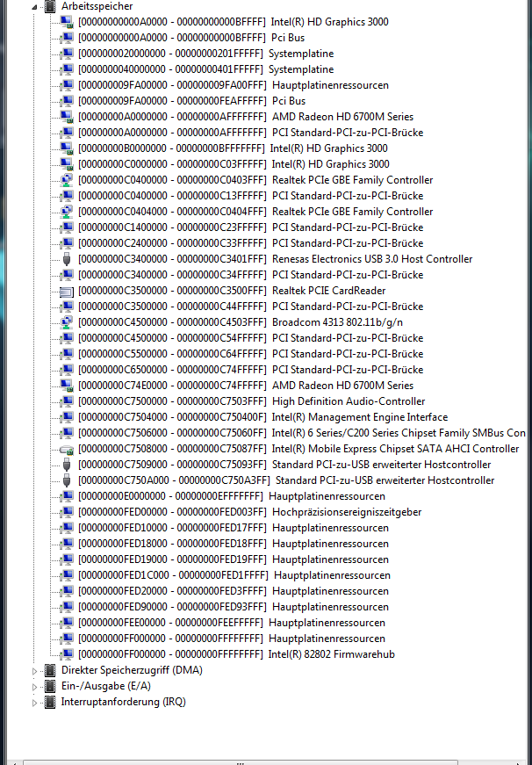Select Systemplatine row at 0000000040000000
Screen dimensions: 532x765
(205, 69)
